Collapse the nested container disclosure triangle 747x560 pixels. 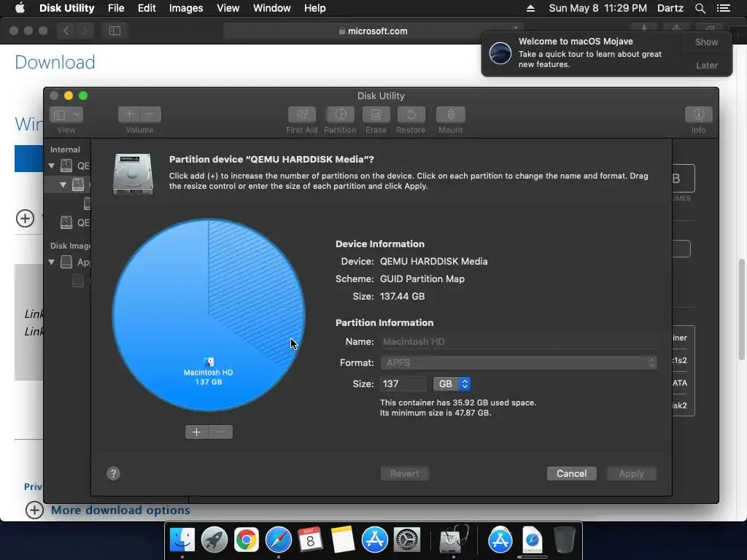(63, 184)
